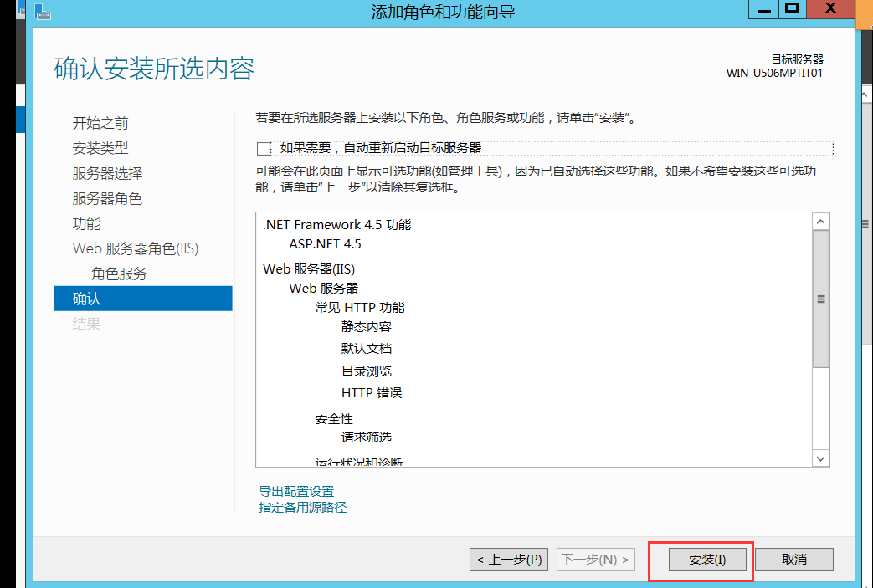Viewport: 873px width, 588px height.
Task: Click the feature list scrollbar thumb
Action: [821, 297]
